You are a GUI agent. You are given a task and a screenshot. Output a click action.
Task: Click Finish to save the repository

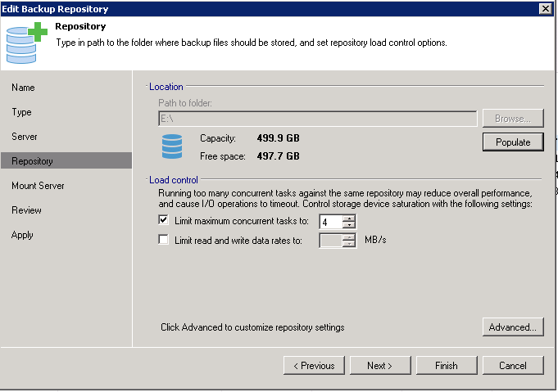click(x=447, y=366)
